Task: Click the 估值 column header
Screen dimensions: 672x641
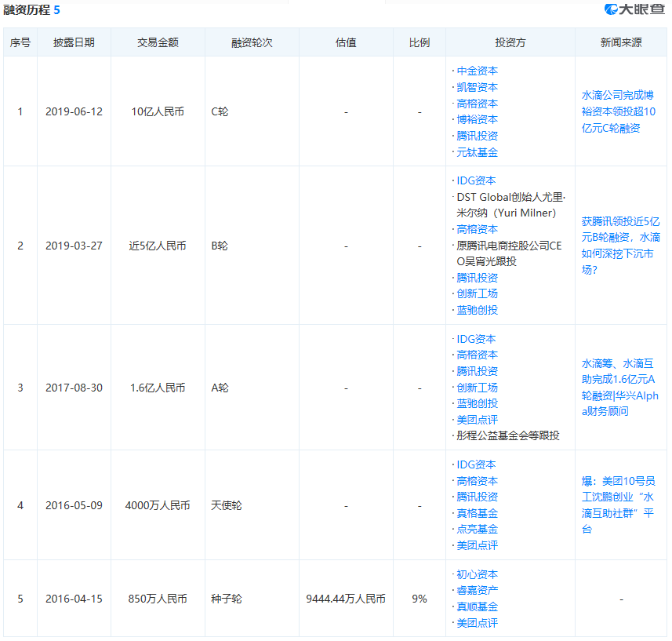Action: pyautogui.click(x=346, y=42)
